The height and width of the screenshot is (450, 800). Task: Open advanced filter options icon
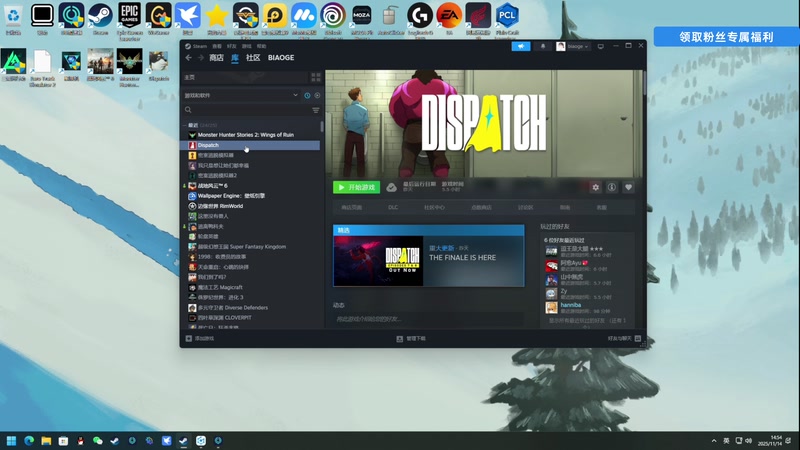pyautogui.click(x=316, y=110)
